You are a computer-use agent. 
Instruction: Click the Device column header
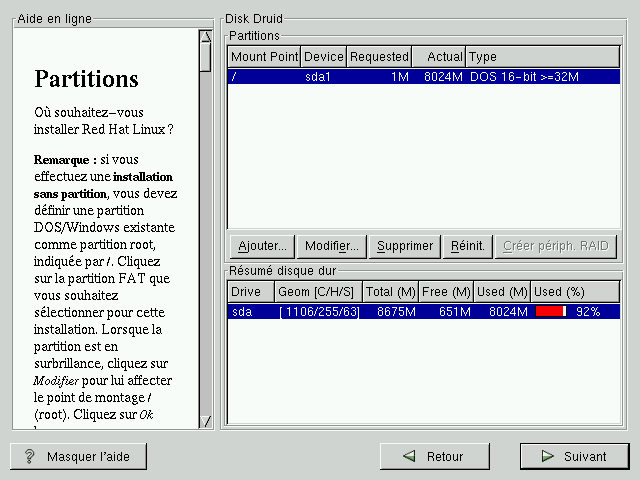point(323,57)
